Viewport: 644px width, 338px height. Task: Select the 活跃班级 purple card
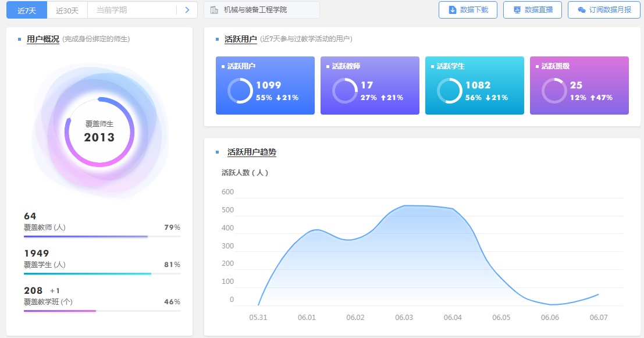pyautogui.click(x=579, y=86)
